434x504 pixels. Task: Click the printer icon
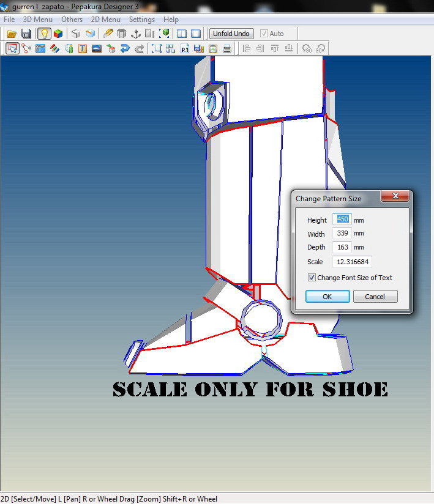click(227, 48)
